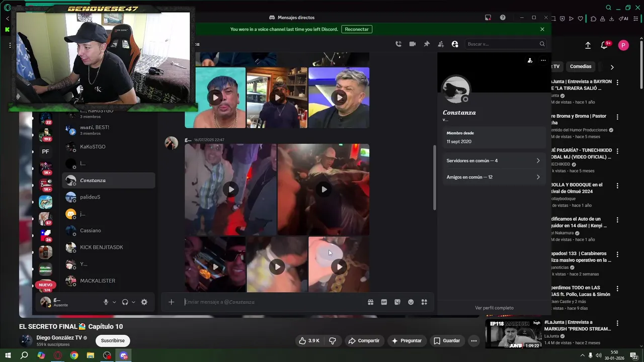
Task: Open the GIF picker
Action: [x=384, y=302]
